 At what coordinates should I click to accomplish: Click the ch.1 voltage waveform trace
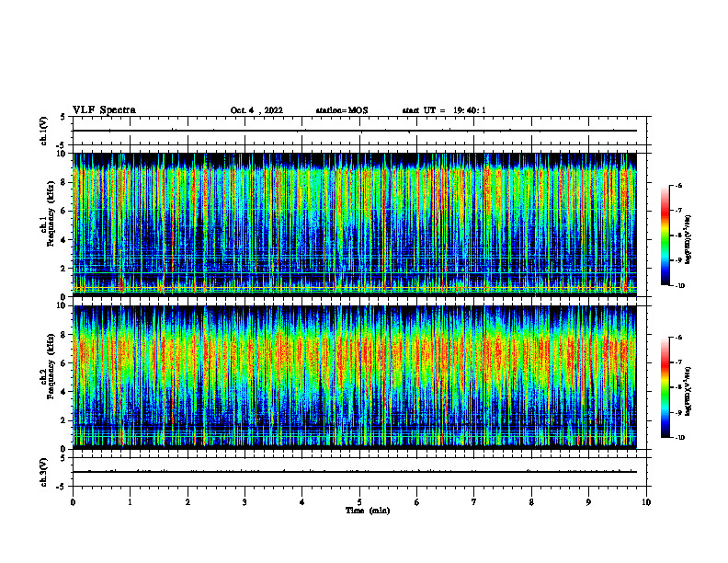[x=355, y=131]
